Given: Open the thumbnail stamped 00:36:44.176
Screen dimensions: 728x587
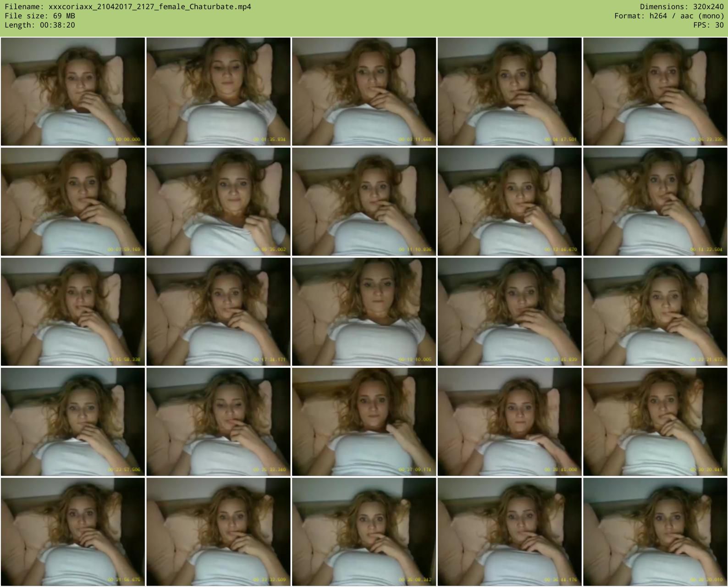Looking at the screenshot, I should click(510, 532).
